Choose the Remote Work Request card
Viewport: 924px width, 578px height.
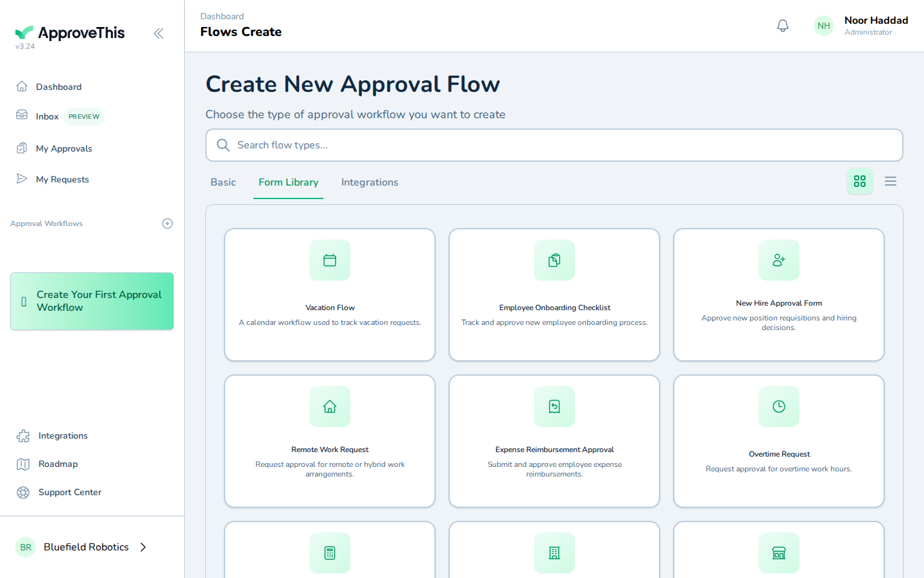point(330,441)
